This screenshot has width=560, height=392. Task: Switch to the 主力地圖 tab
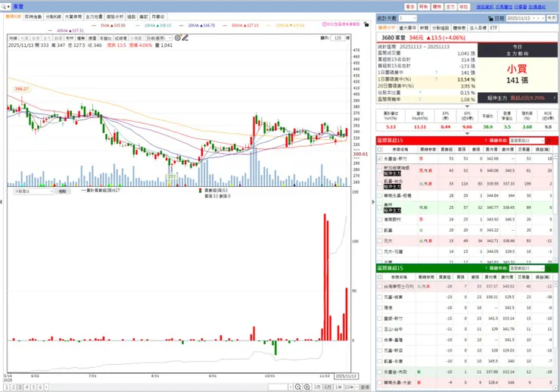coord(94,17)
